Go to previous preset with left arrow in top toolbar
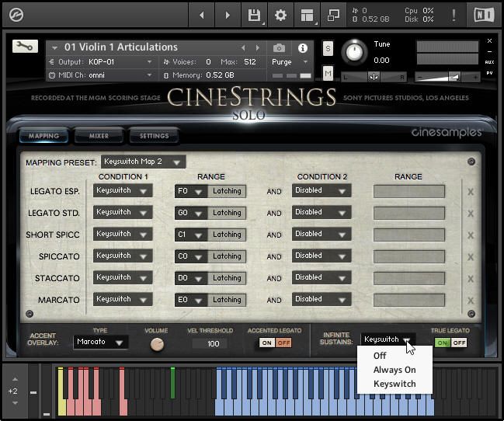The image size is (504, 421). (x=202, y=15)
